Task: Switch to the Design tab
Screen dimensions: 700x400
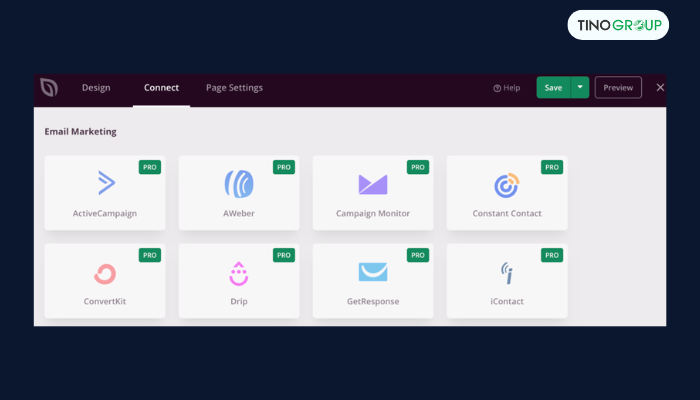Action: coord(96,88)
